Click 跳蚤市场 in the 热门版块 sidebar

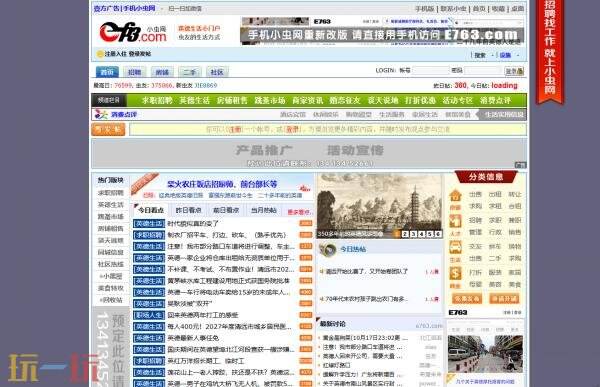[110, 217]
